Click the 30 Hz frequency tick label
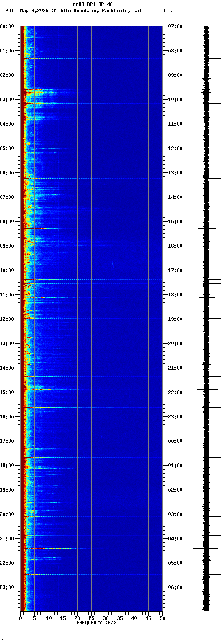The width and height of the screenshot is (224, 644). point(106,618)
